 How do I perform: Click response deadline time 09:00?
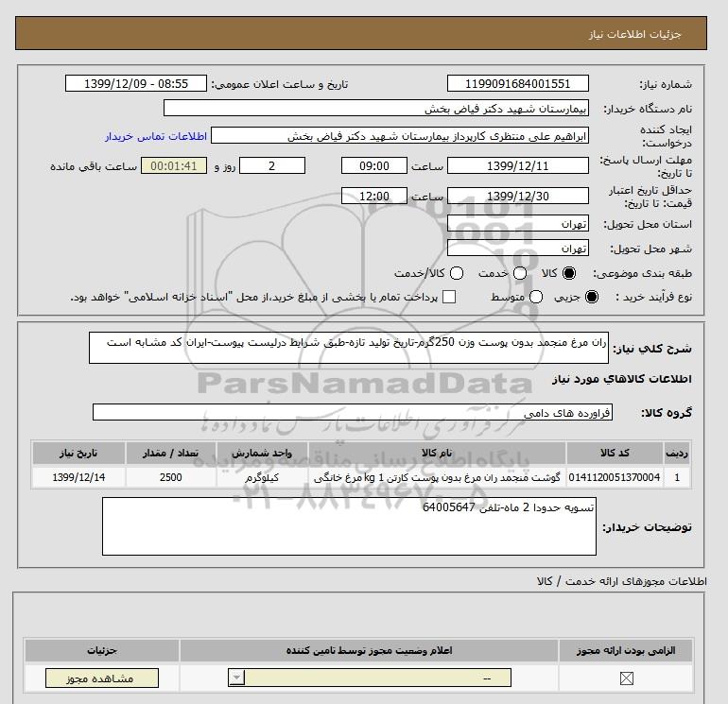374,165
